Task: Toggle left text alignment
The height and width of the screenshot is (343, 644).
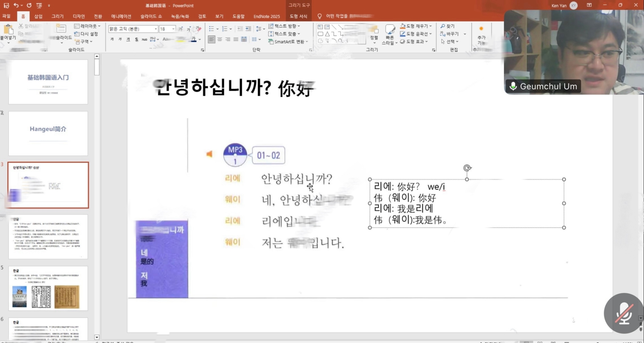Action: click(x=212, y=39)
